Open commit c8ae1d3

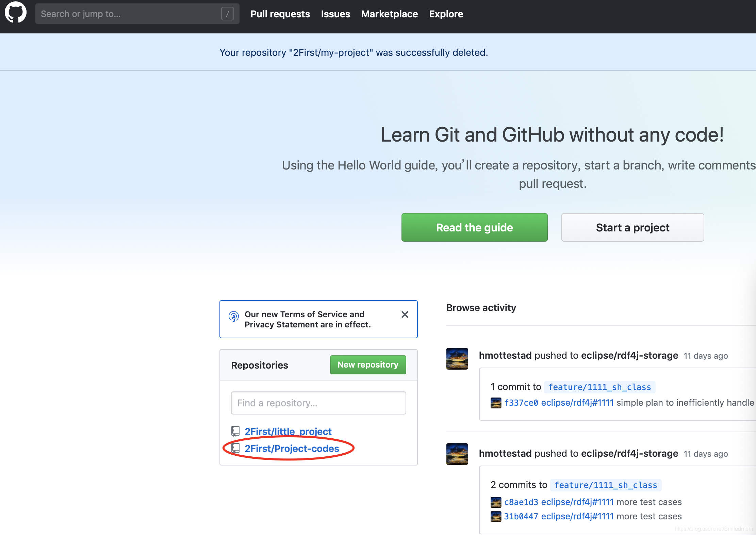pos(521,502)
